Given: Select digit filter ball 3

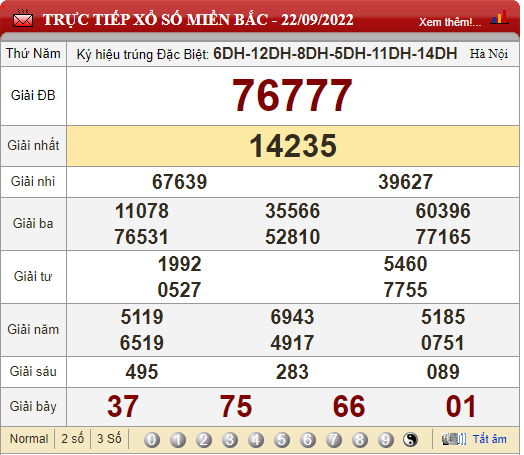Looking at the screenshot, I should tap(230, 440).
